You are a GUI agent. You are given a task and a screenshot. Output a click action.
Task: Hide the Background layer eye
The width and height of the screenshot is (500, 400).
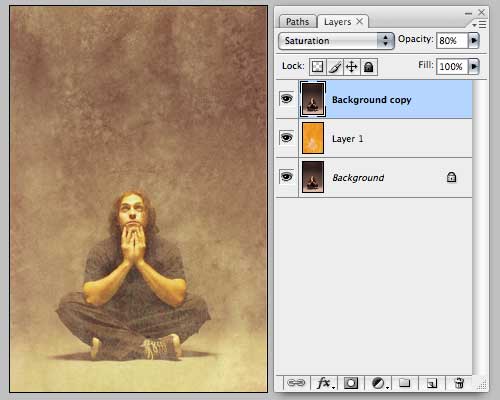tap(287, 176)
